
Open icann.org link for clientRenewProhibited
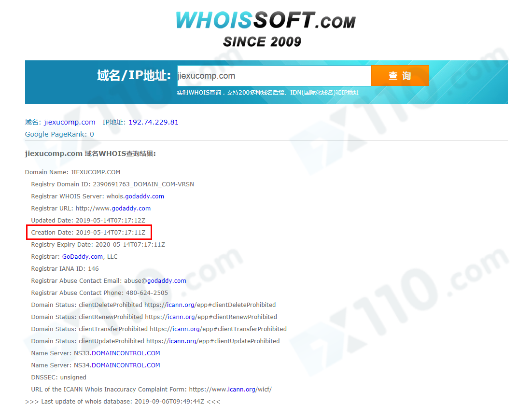[x=181, y=317]
